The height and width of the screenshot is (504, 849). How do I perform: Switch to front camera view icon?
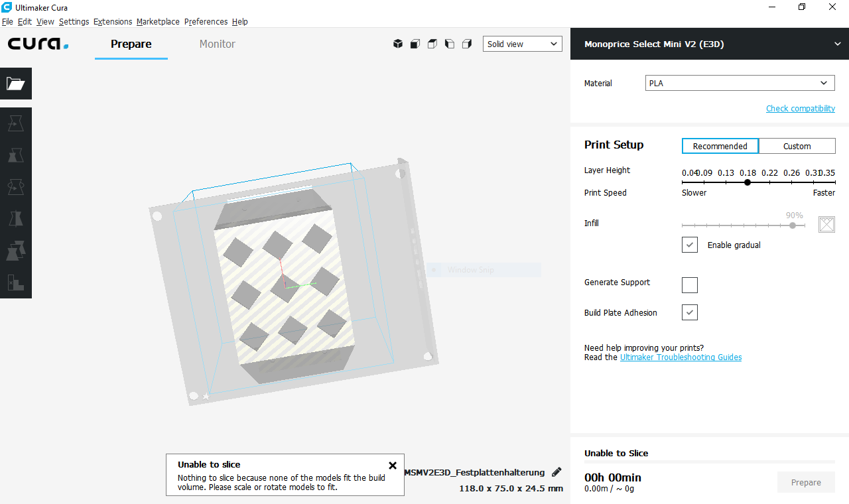click(x=415, y=44)
